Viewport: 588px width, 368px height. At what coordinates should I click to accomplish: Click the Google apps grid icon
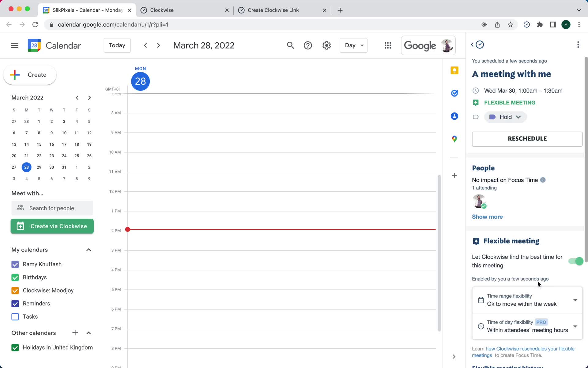tap(388, 45)
